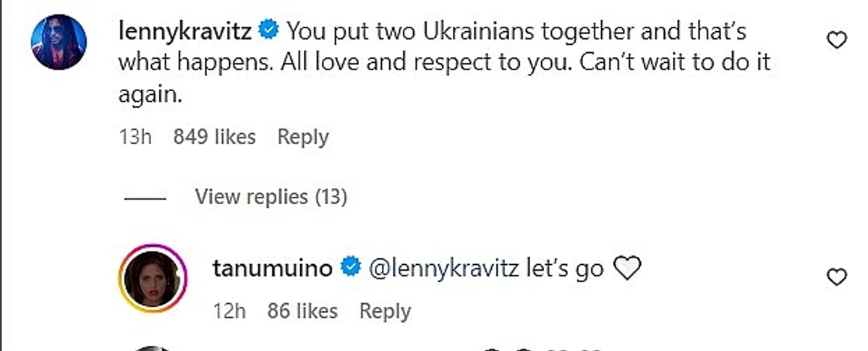Like the lennykravitz comment with the heart

pos(836,41)
